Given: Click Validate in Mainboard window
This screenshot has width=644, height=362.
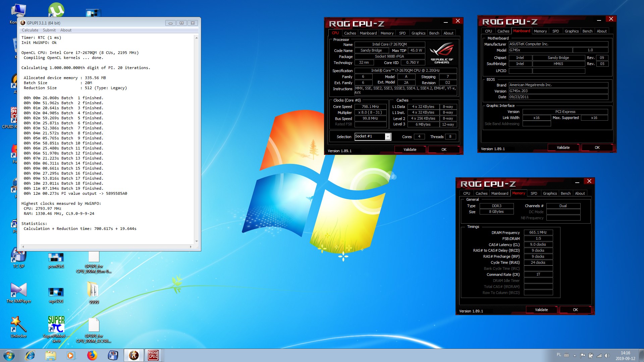Looking at the screenshot, I should (x=563, y=147).
